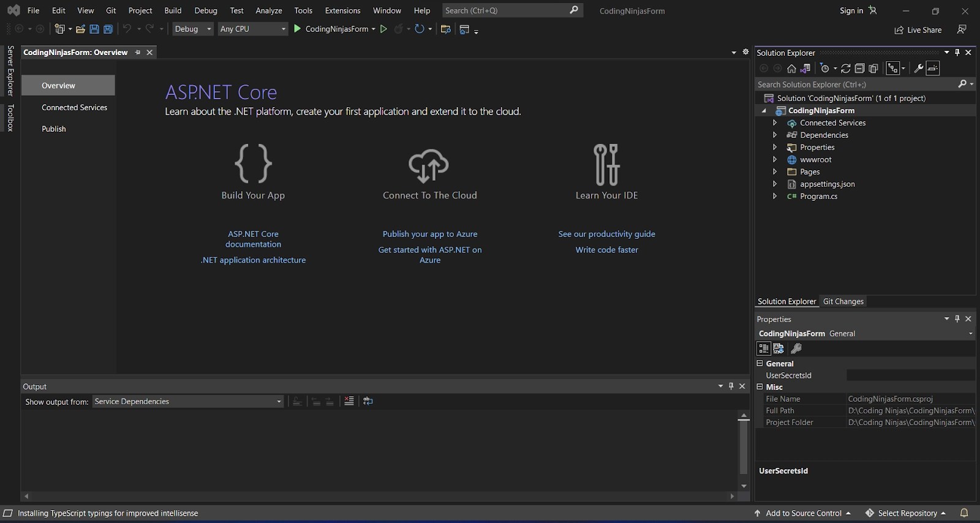Screen dimensions: 980x523
Task: Click the Build Your App braces icon
Action: [253, 164]
